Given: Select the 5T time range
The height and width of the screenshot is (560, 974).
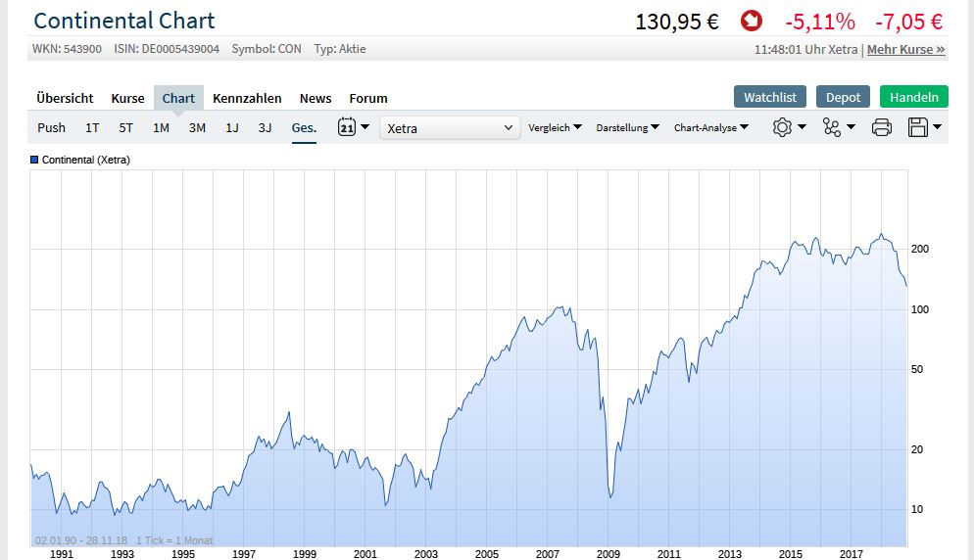Looking at the screenshot, I should [126, 127].
